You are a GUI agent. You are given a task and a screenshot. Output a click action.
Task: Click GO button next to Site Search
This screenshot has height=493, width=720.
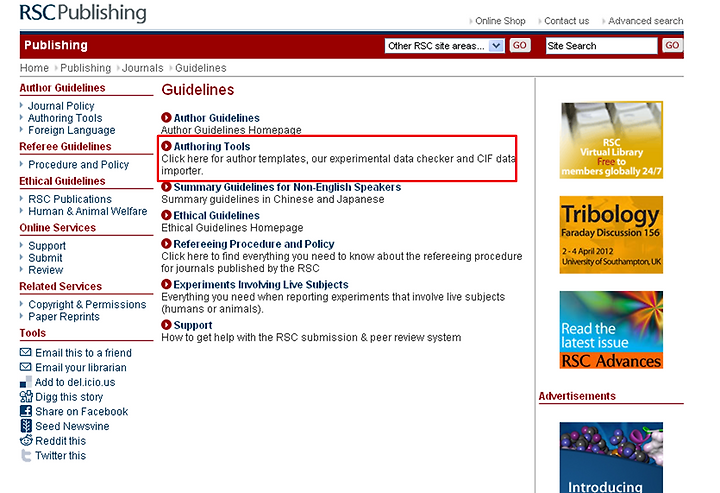coord(672,45)
